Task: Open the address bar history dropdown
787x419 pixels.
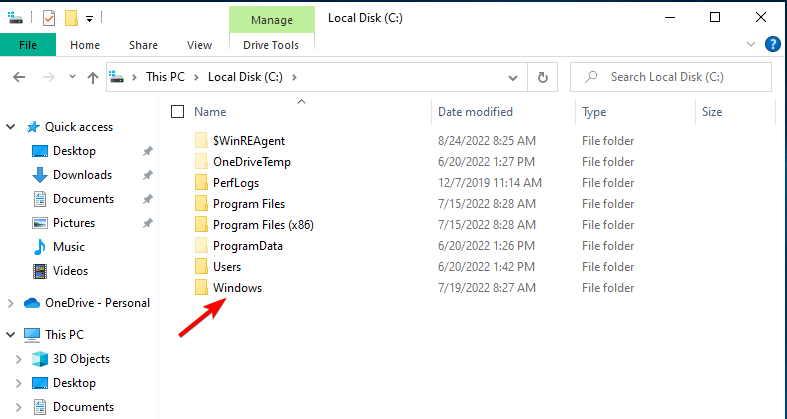Action: (512, 78)
